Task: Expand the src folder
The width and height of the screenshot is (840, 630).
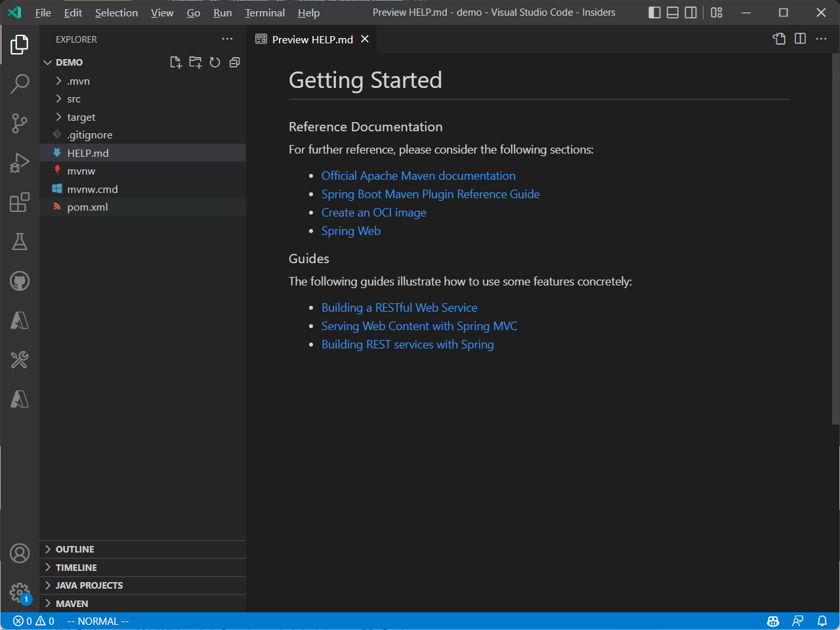Action: (x=74, y=98)
